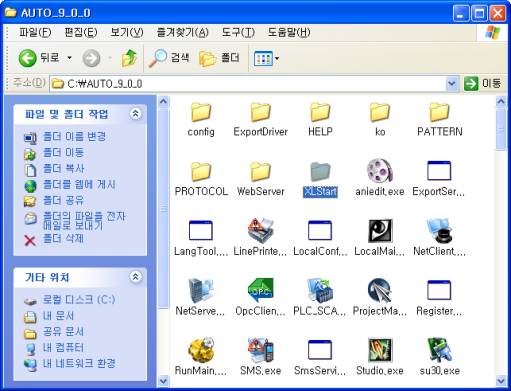Collapse the 기타 위치 panel
511x391 pixels.
[x=135, y=277]
